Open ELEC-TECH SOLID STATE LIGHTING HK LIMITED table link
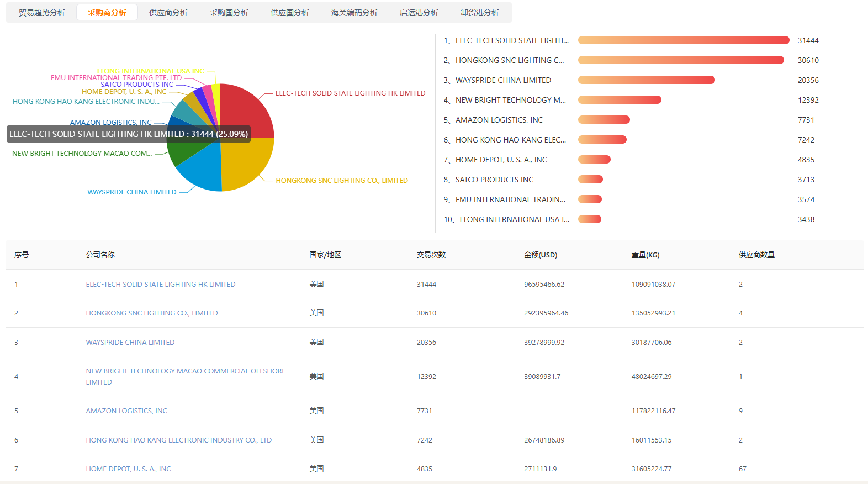 tap(161, 285)
